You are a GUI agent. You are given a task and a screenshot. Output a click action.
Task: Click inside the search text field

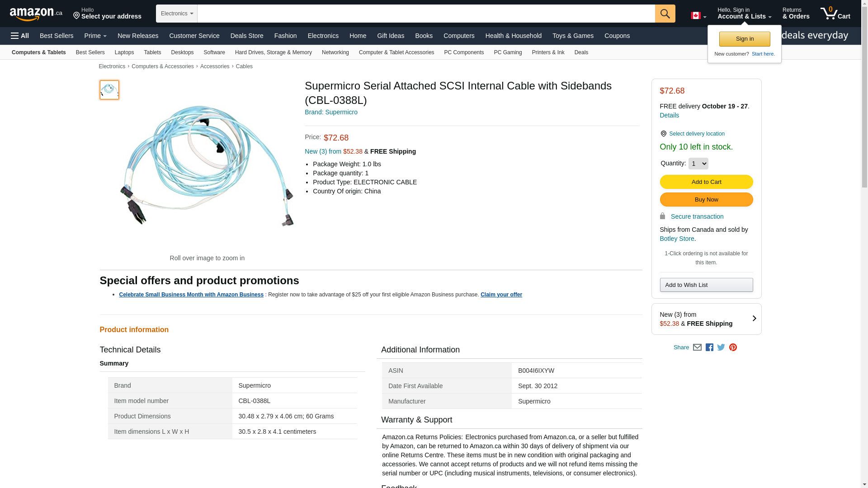click(426, 14)
